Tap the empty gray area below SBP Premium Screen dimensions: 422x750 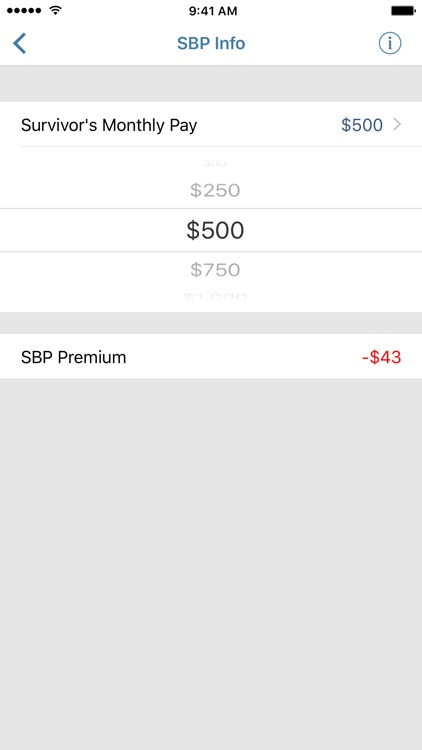(x=211, y=564)
